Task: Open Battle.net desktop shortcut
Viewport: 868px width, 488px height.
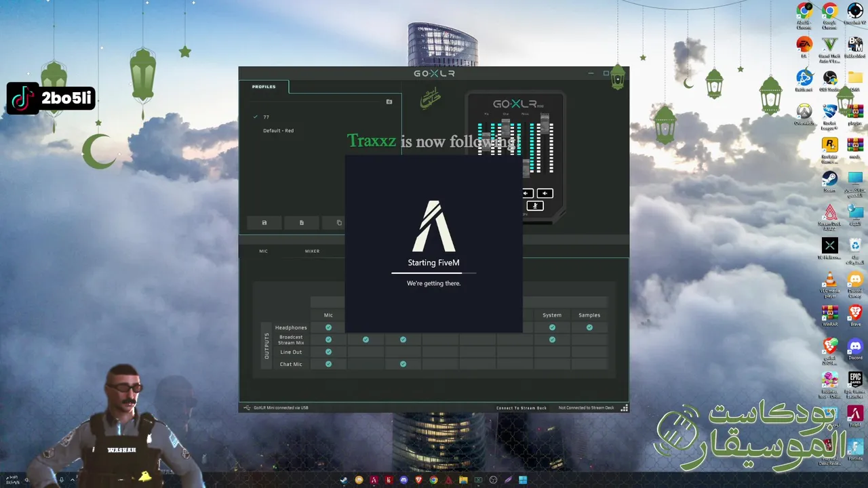Action: 804,81
